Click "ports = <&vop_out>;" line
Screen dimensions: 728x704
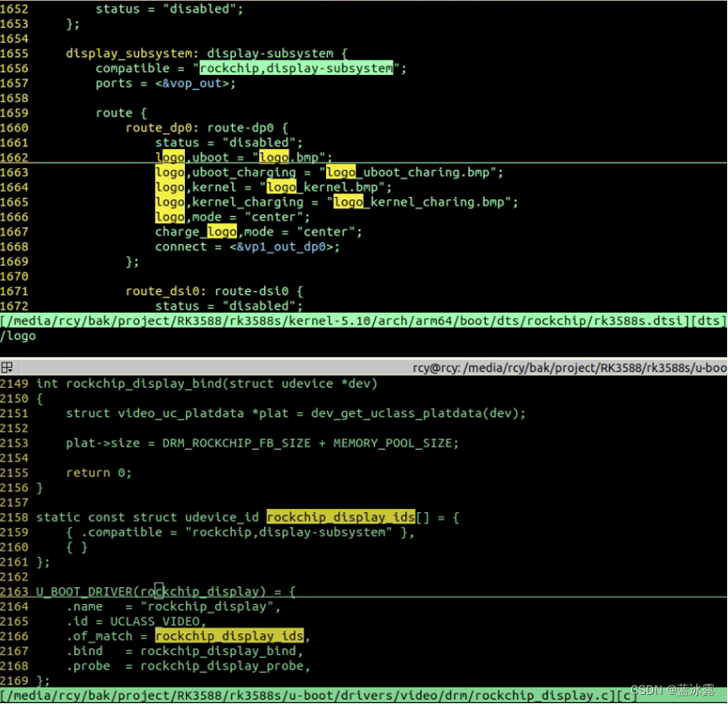pyautogui.click(x=166, y=83)
